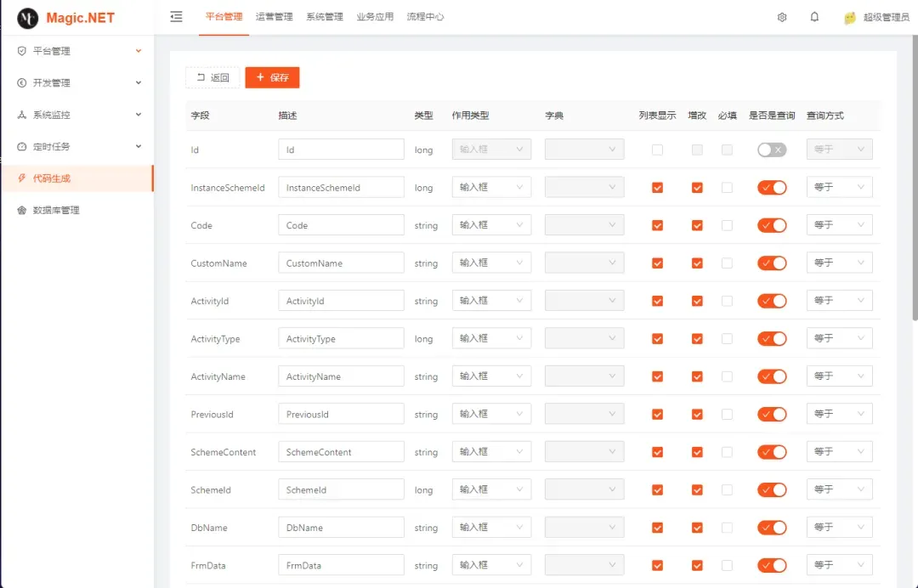Click the 字段 column header
Image resolution: width=918 pixels, height=588 pixels.
[201, 116]
